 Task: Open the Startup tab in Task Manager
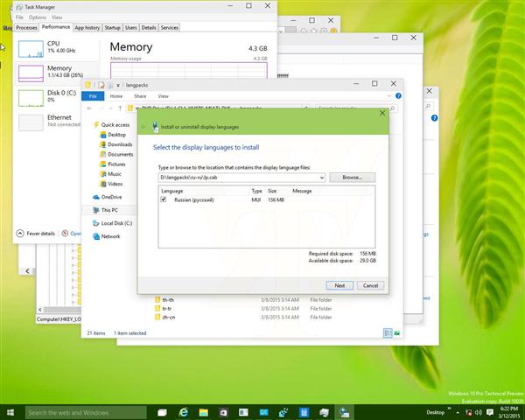click(x=112, y=27)
